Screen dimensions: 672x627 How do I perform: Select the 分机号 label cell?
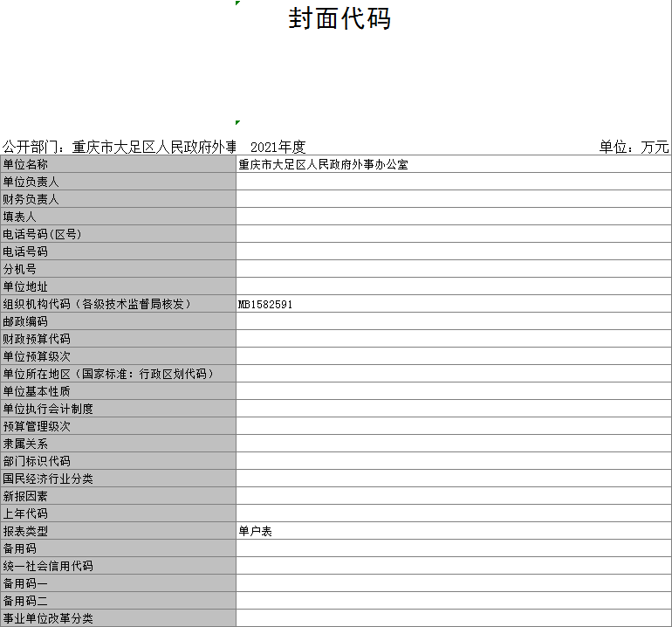click(x=119, y=269)
